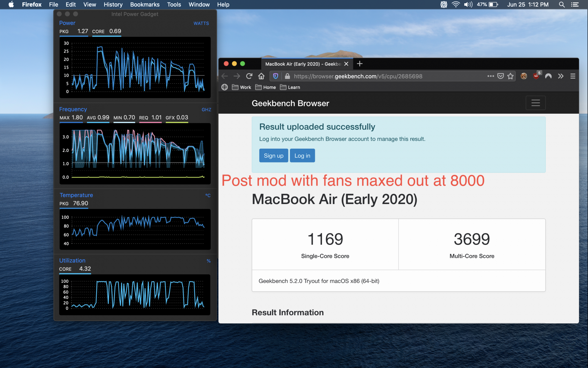Open the tracking protection shield
Image resolution: width=588 pixels, height=368 pixels.
tap(275, 76)
